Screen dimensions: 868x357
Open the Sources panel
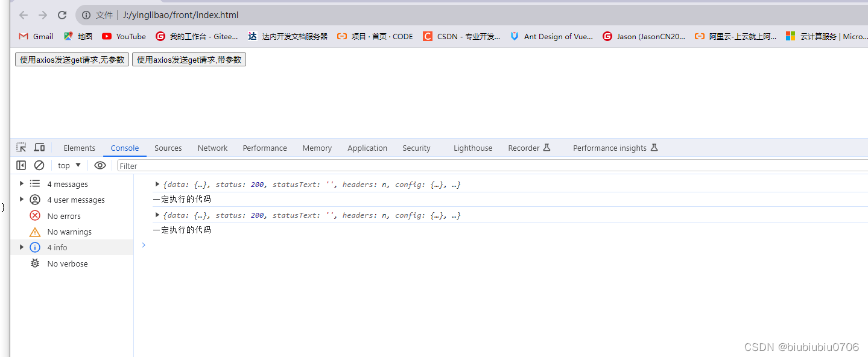coord(168,148)
